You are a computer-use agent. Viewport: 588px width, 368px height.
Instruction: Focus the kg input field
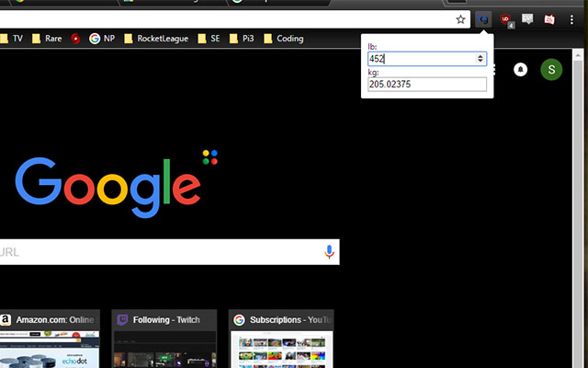point(427,84)
